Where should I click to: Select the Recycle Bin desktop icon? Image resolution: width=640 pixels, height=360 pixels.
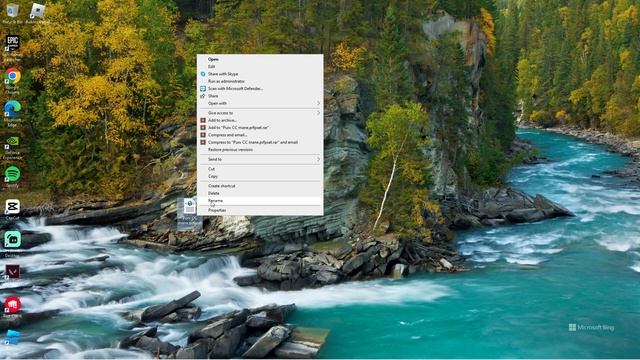(12, 11)
